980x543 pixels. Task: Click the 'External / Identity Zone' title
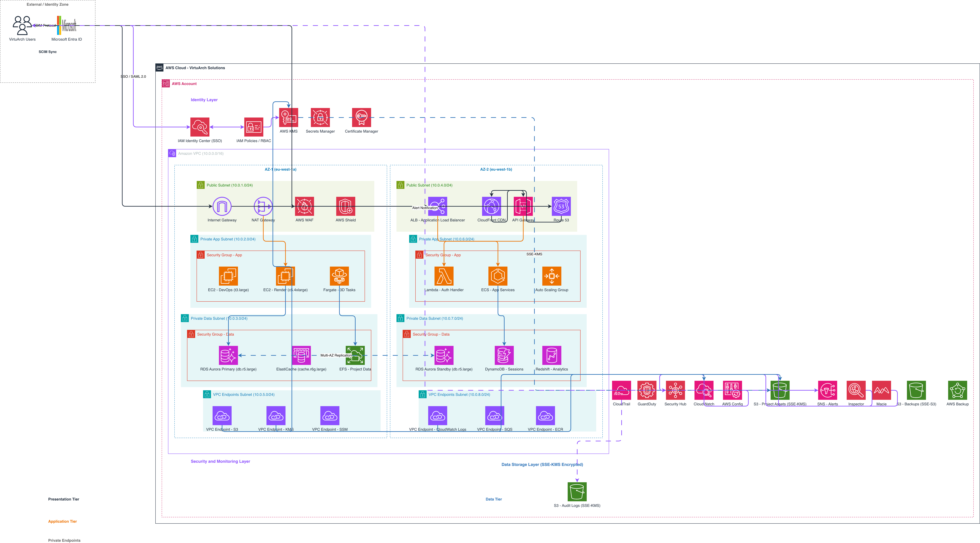click(x=48, y=5)
